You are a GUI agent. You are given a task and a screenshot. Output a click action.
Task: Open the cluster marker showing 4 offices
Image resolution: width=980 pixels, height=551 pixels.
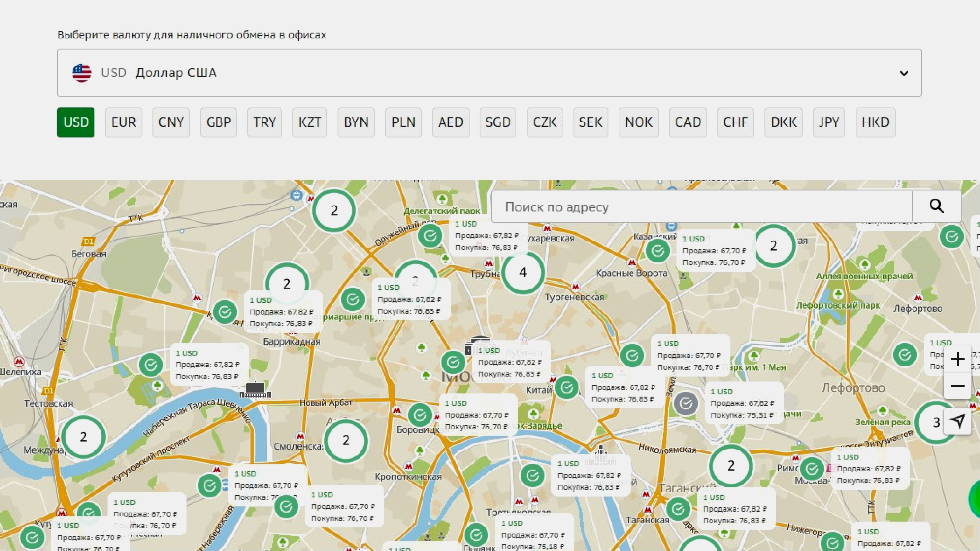(523, 272)
